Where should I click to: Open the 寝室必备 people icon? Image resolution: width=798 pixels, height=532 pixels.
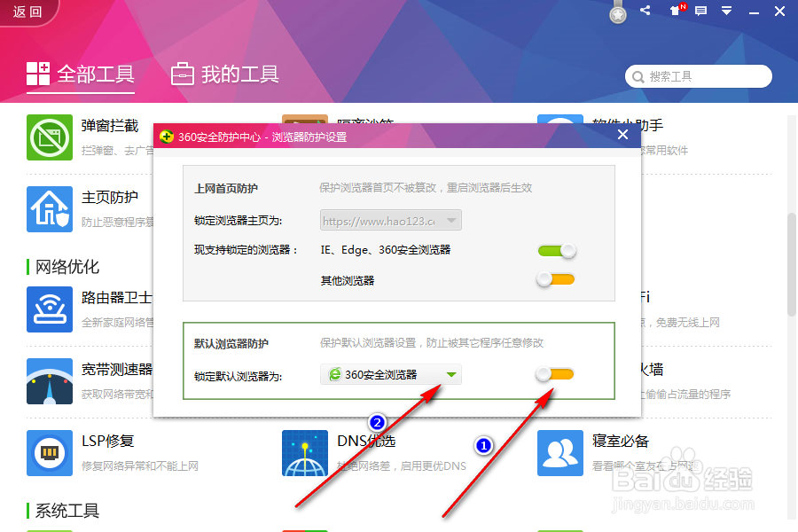pyautogui.click(x=560, y=453)
